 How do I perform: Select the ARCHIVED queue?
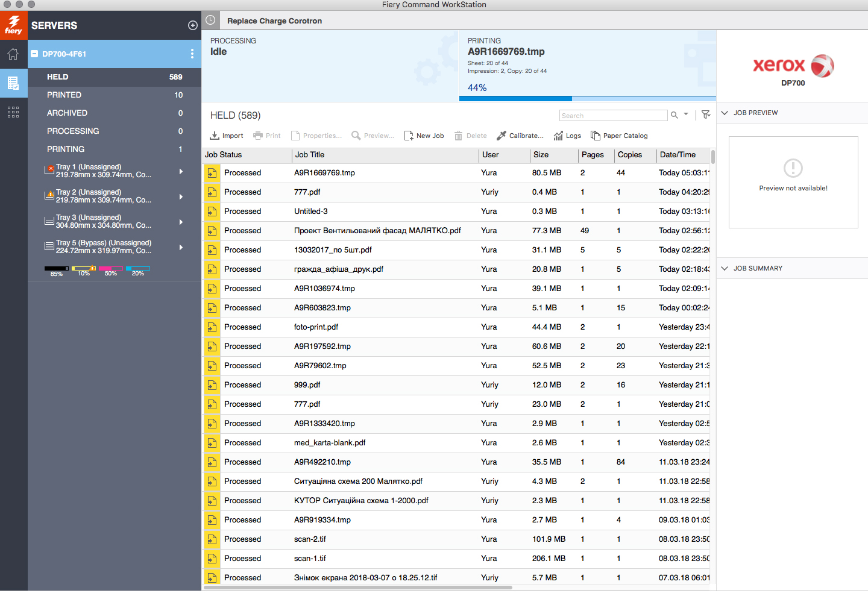pos(68,113)
